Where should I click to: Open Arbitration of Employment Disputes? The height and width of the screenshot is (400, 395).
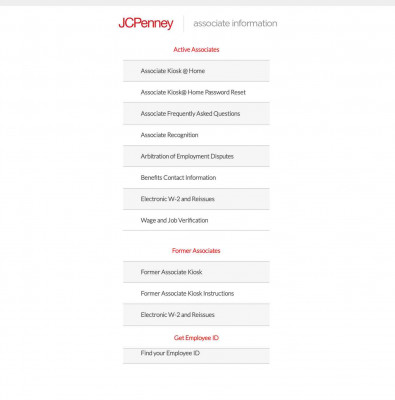tap(196, 156)
